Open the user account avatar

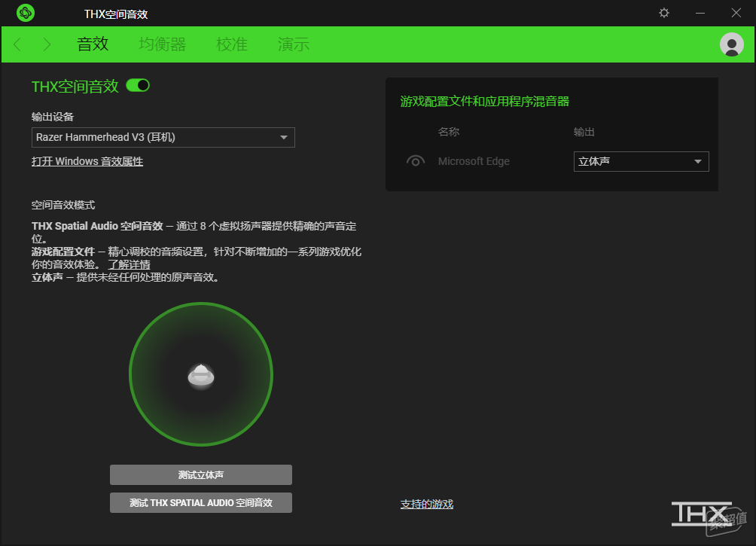coord(731,44)
